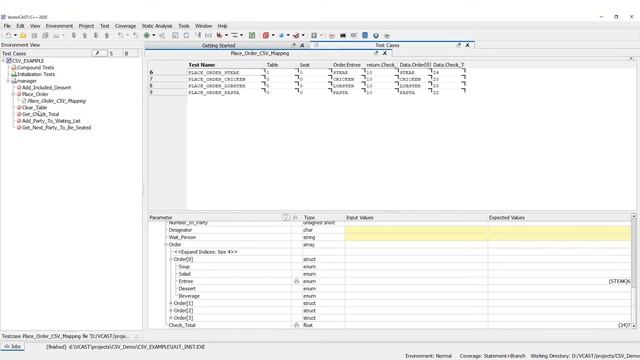Viewport: 640px width, 360px height.
Task: Click <<Expand Indices: Size 4>> row
Action: click(206, 252)
